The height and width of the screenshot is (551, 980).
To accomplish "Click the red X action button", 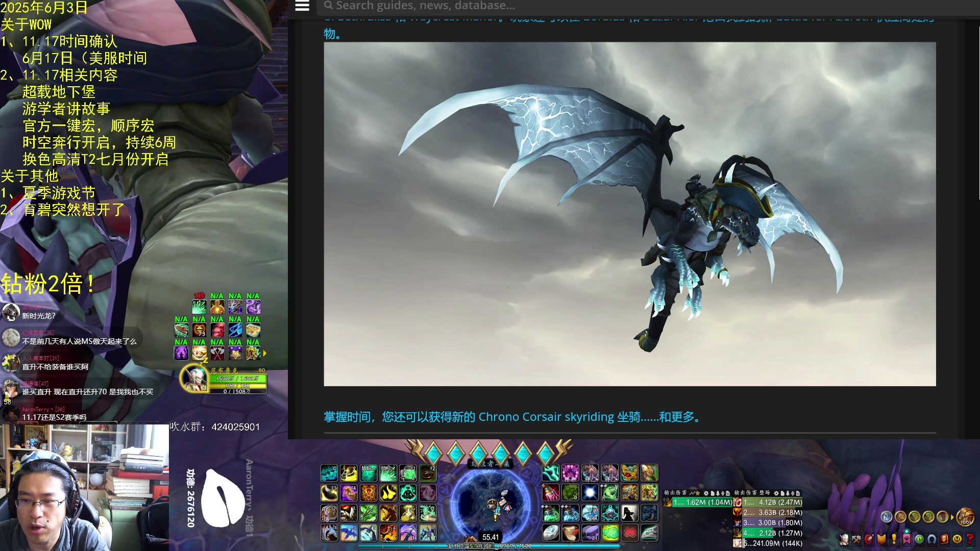I will coord(630,533).
